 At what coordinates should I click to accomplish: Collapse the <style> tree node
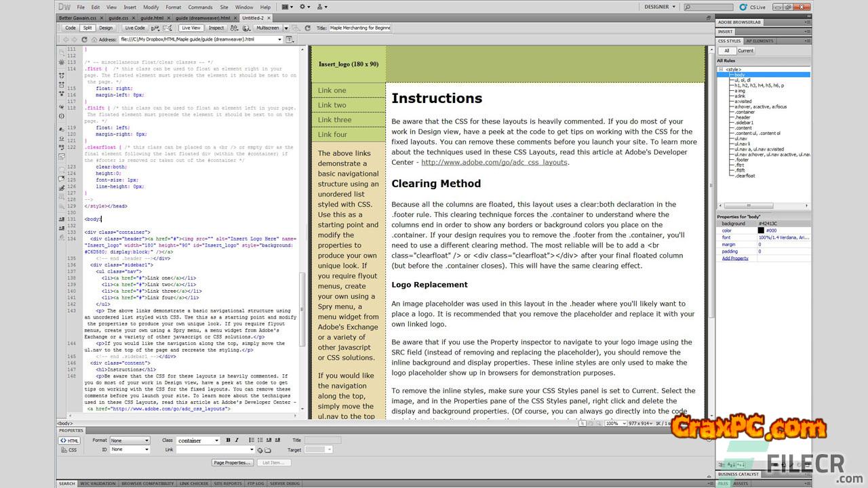(721, 69)
